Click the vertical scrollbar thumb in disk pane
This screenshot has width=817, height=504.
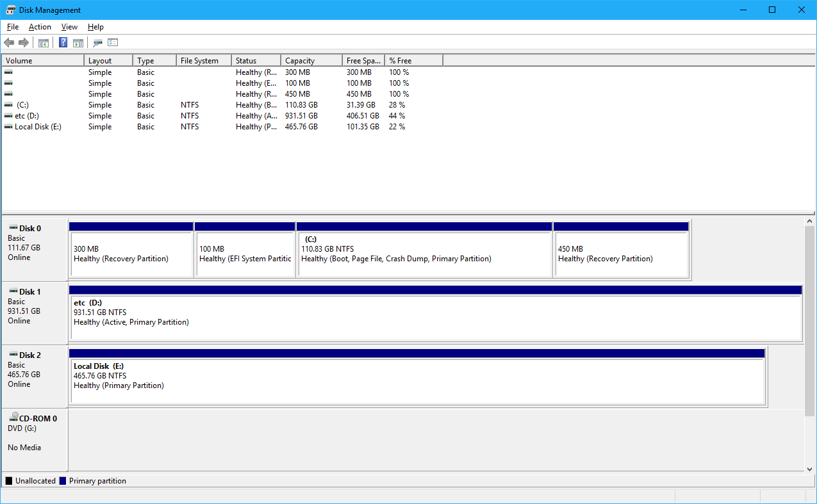coord(810,320)
